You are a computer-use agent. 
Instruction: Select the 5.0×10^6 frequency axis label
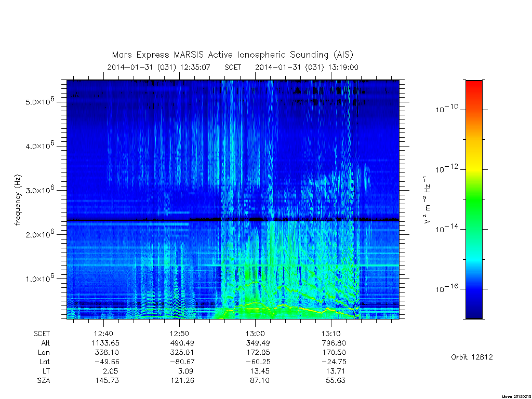coord(39,101)
